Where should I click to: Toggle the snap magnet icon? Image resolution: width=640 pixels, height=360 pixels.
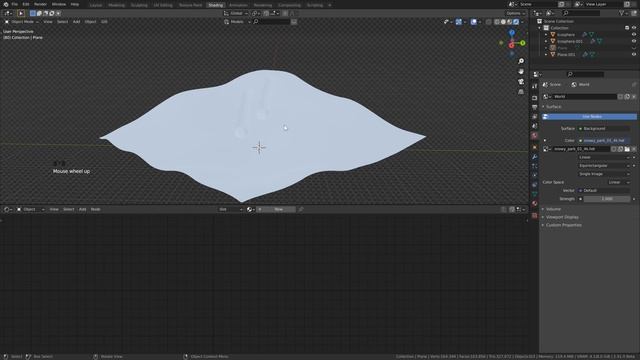pos(266,13)
